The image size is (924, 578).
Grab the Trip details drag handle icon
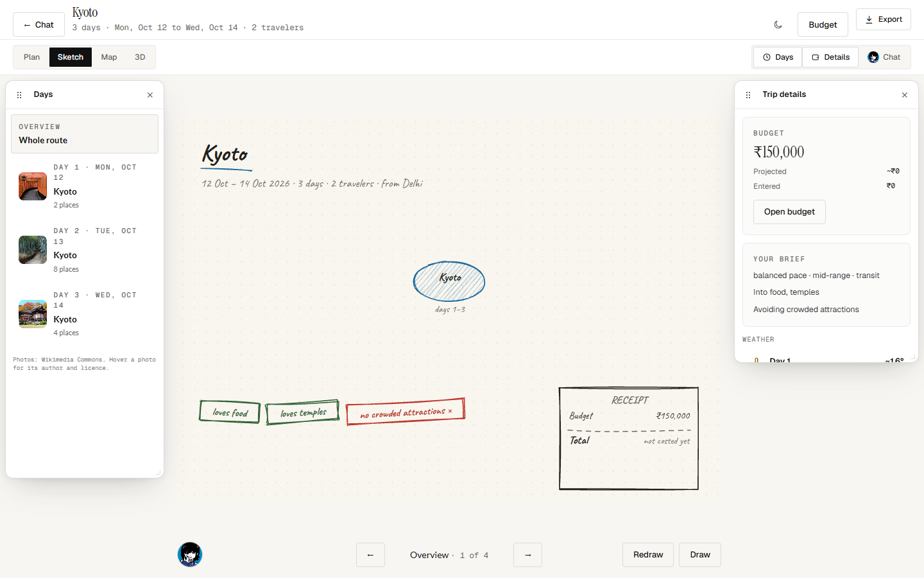click(x=748, y=95)
